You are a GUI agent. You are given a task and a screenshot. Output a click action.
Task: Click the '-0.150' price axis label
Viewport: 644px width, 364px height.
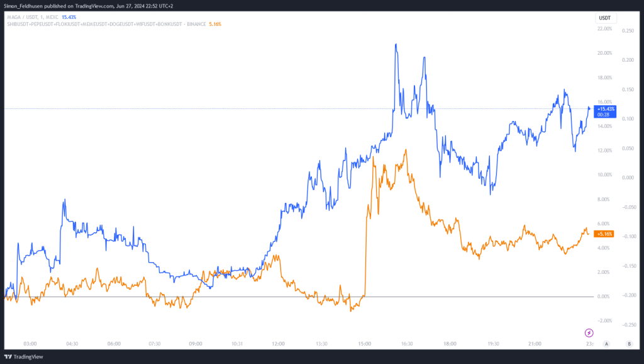[629, 266]
